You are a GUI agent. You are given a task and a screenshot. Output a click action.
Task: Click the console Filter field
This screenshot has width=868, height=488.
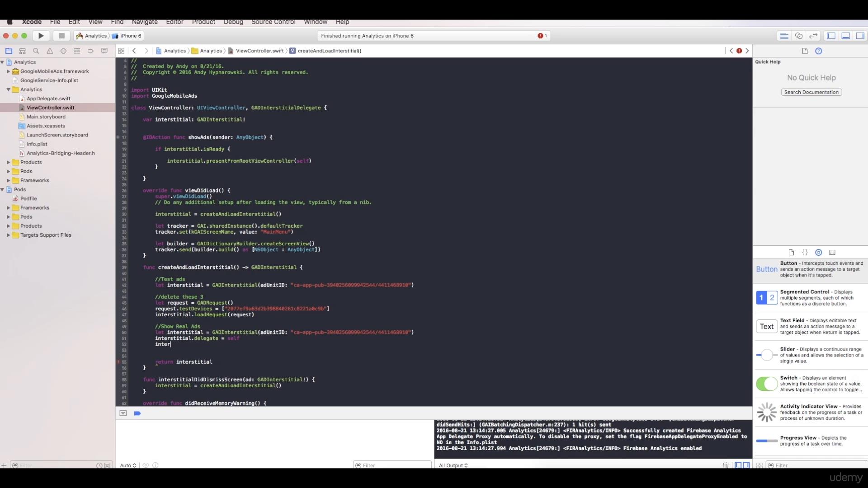(392, 465)
